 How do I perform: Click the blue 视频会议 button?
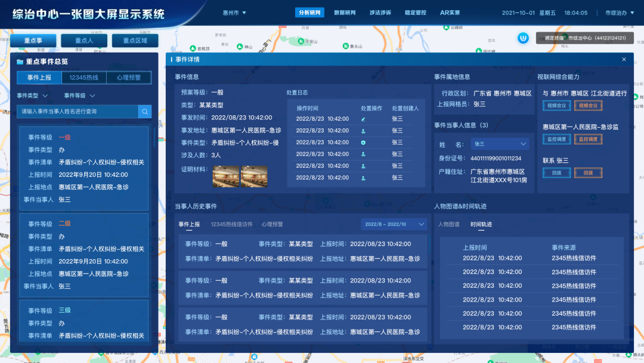[x=556, y=106]
